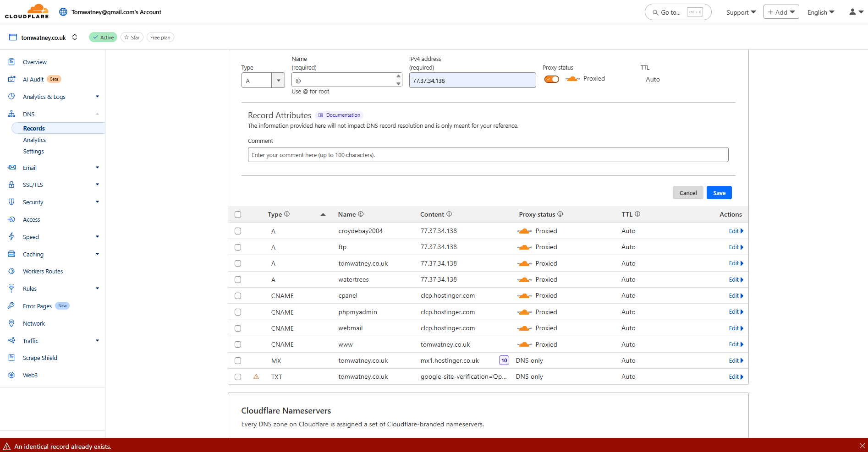This screenshot has width=868, height=452.
Task: Open the English language dropdown
Action: pyautogui.click(x=821, y=12)
